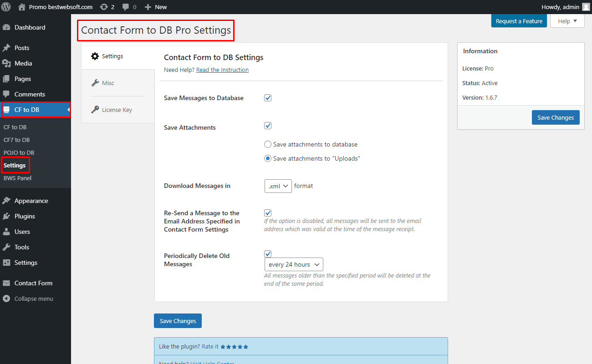Open the CF to DB submenu item
Viewport: 592px width, 364px height.
point(15,127)
